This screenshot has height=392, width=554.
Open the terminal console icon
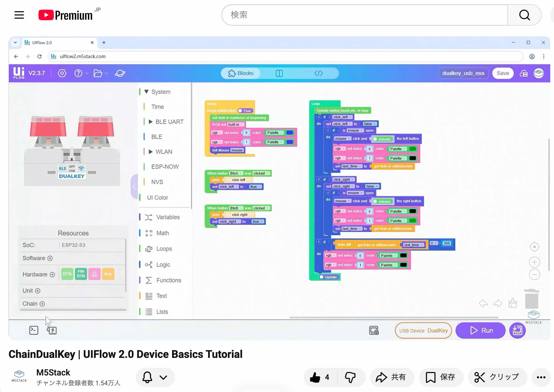pyautogui.click(x=34, y=330)
